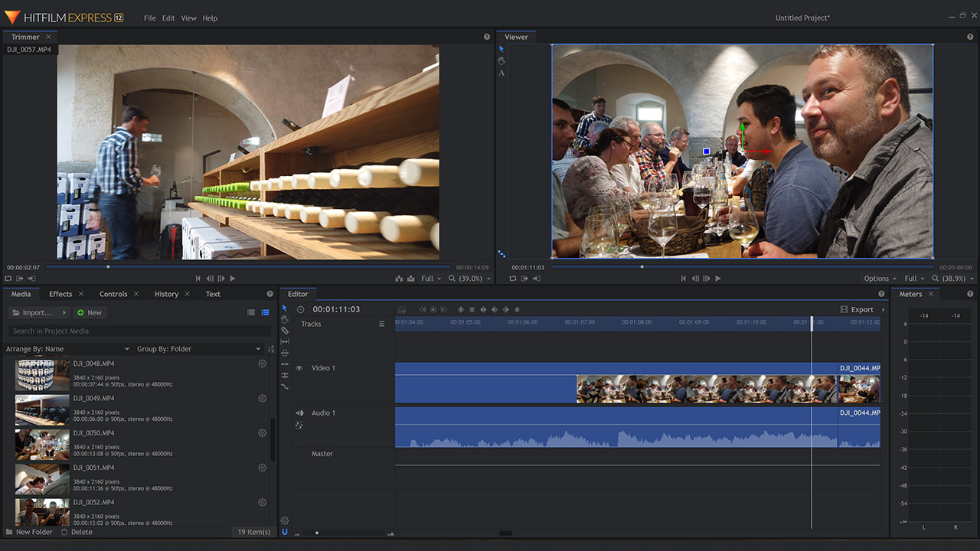Select the DJI_0050.MP4 thumbnail
Viewport: 980px width, 551px height.
tap(42, 444)
